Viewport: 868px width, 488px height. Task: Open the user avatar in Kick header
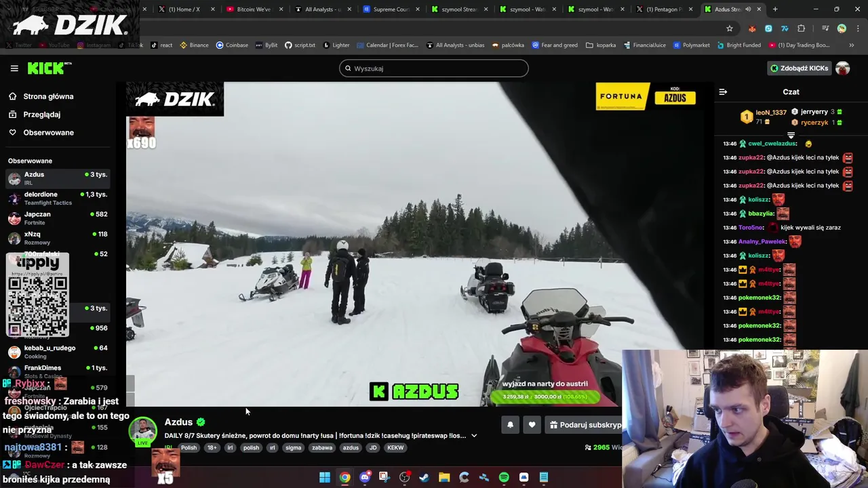842,68
